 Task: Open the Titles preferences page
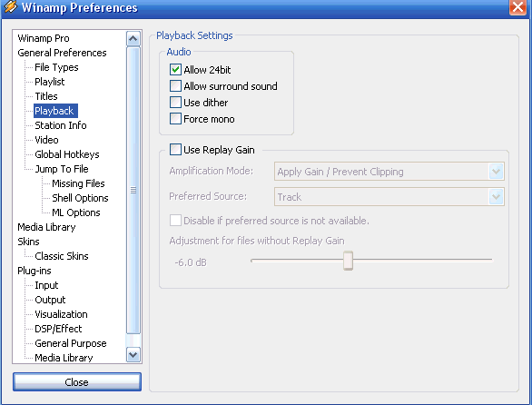tap(46, 96)
